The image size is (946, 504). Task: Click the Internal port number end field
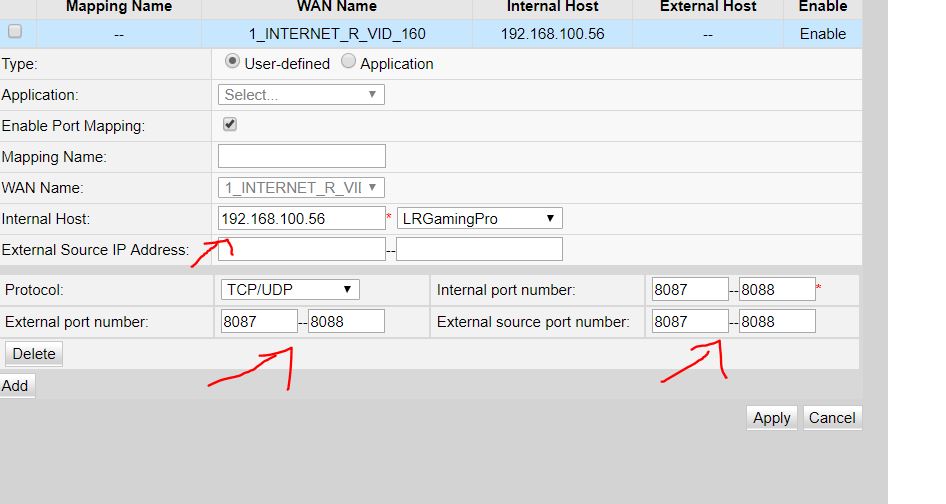777,290
